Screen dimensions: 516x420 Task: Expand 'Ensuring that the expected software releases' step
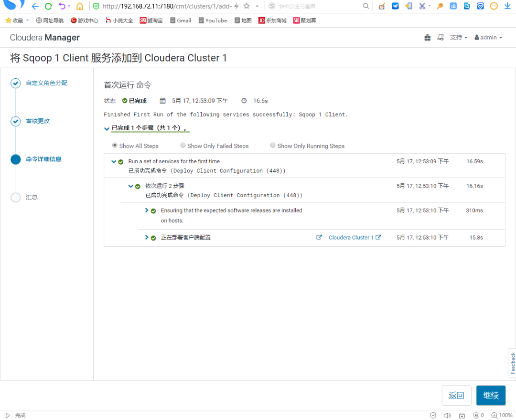click(x=147, y=210)
